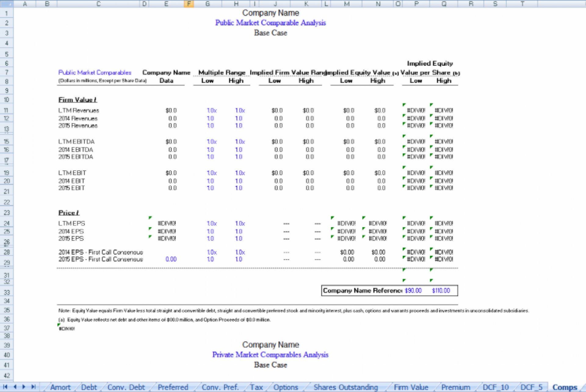Open the Conv. Pref. sheet tab
The image size is (586, 392).
220,387
